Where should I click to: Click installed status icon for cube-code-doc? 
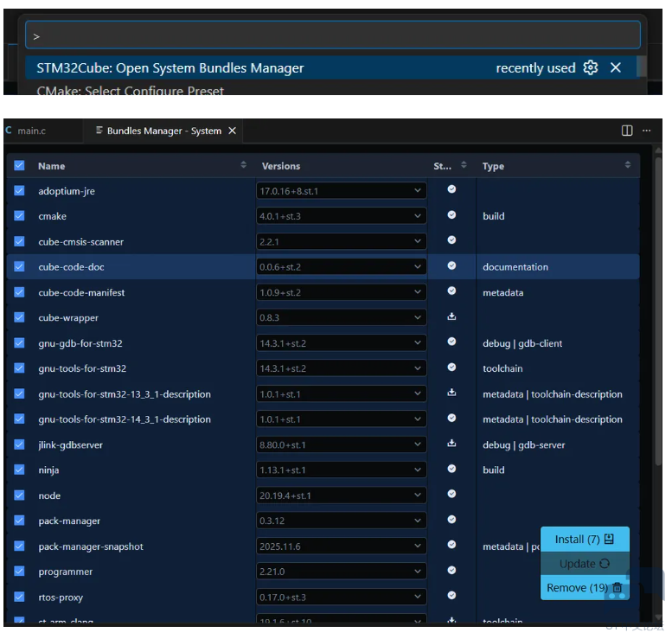[x=451, y=265]
